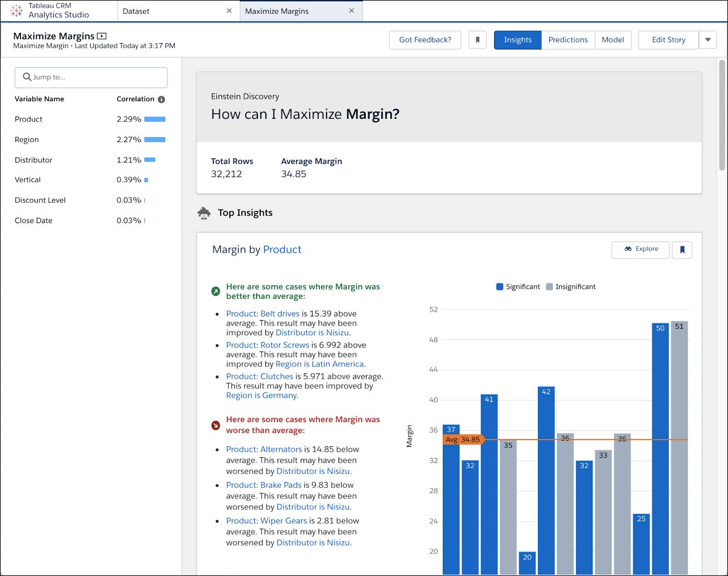Click the Insignificant legend gray swatch
The image size is (728, 576).
click(549, 287)
